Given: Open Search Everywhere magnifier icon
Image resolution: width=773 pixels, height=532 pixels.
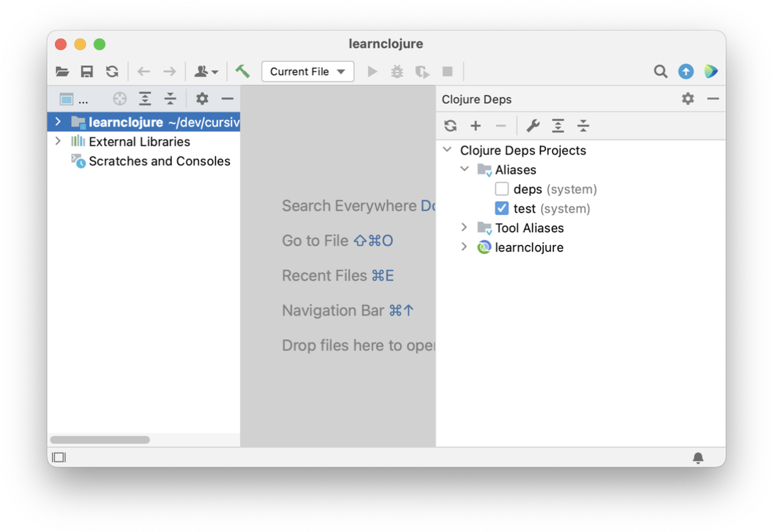Looking at the screenshot, I should click(661, 72).
